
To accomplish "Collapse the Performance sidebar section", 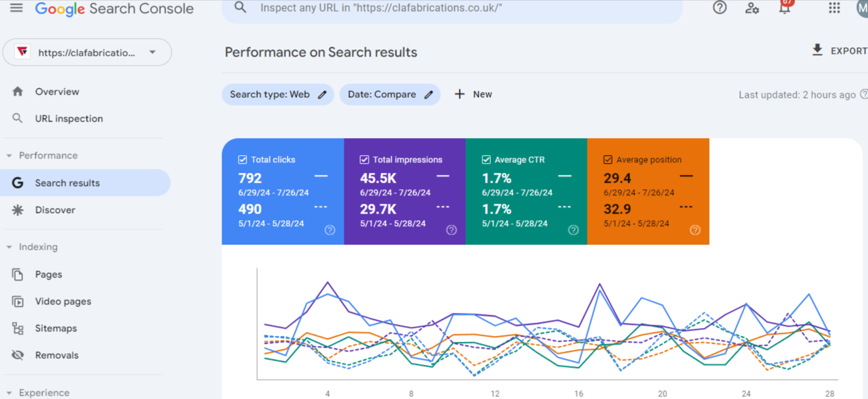I will coord(9,156).
